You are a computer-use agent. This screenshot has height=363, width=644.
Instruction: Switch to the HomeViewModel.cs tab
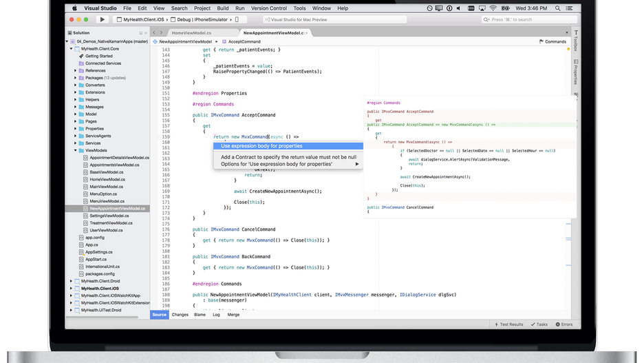coord(191,32)
